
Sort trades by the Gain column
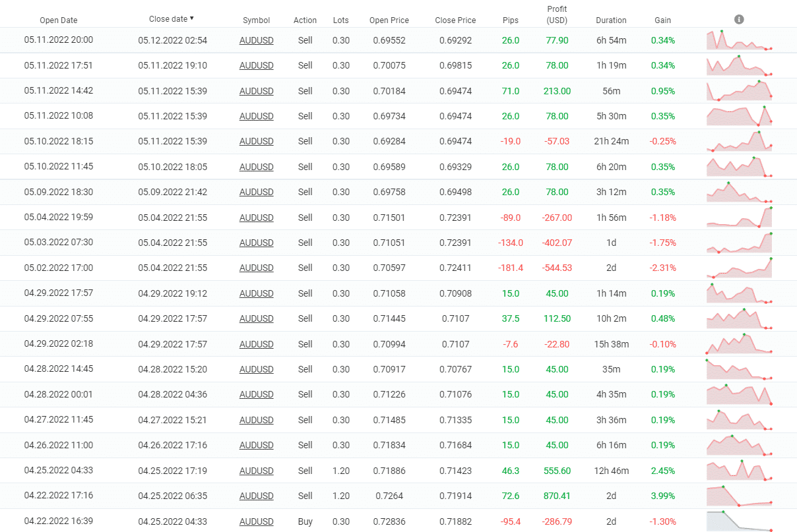[662, 20]
